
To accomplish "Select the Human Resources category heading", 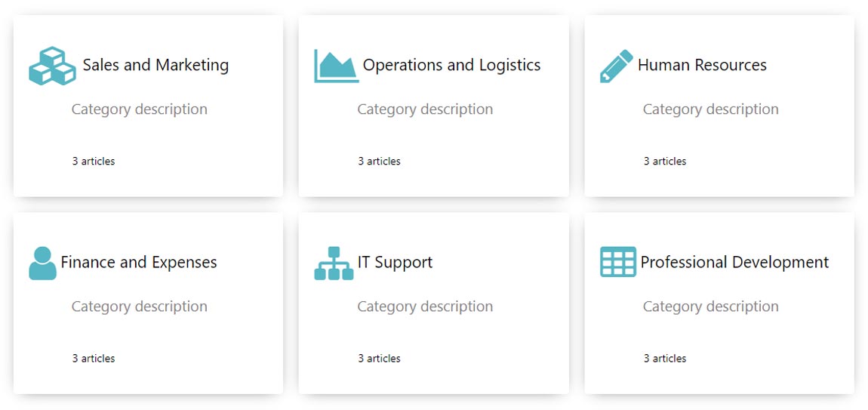I will (702, 65).
